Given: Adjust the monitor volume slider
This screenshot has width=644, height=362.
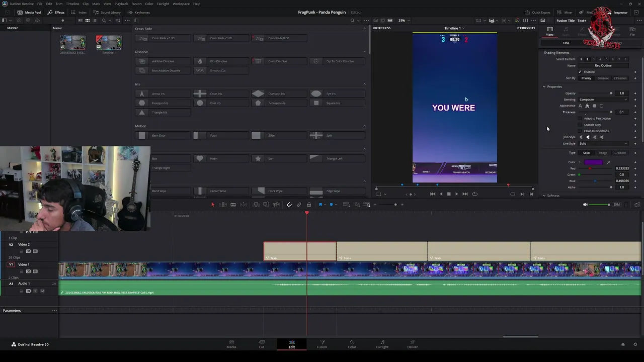Looking at the screenshot, I should click(599, 205).
